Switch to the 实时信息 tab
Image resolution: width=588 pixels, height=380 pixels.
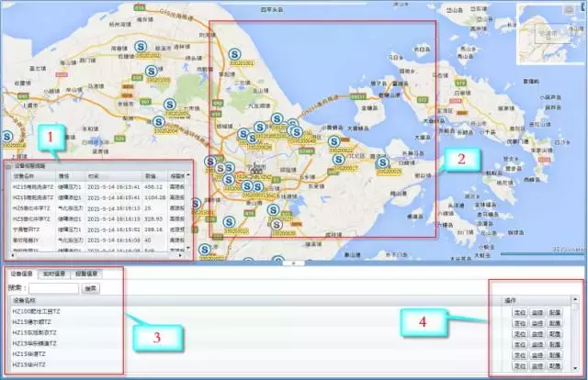click(52, 274)
